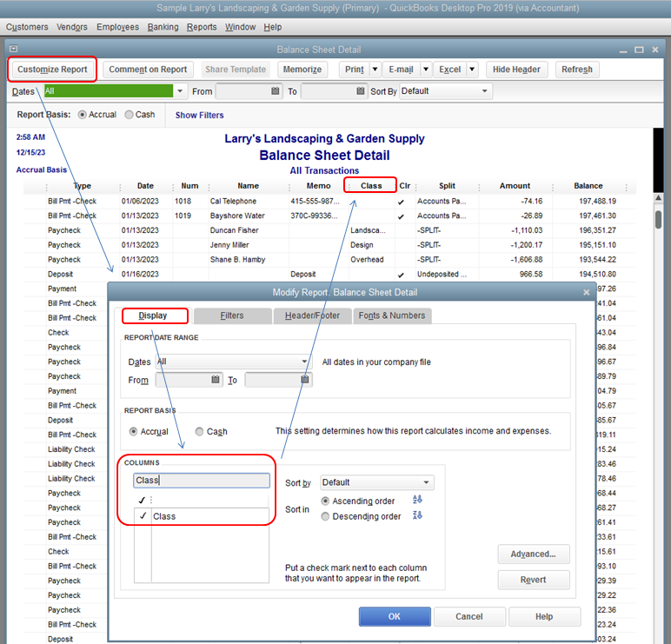Image resolution: width=671 pixels, height=644 pixels.
Task: Open the Vendors menu
Action: pos(72,27)
